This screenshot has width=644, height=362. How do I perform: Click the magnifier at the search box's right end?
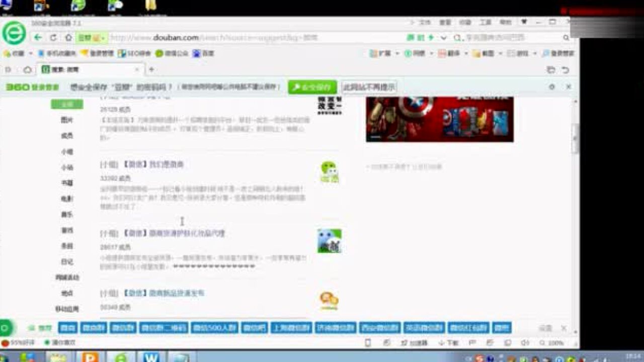566,38
